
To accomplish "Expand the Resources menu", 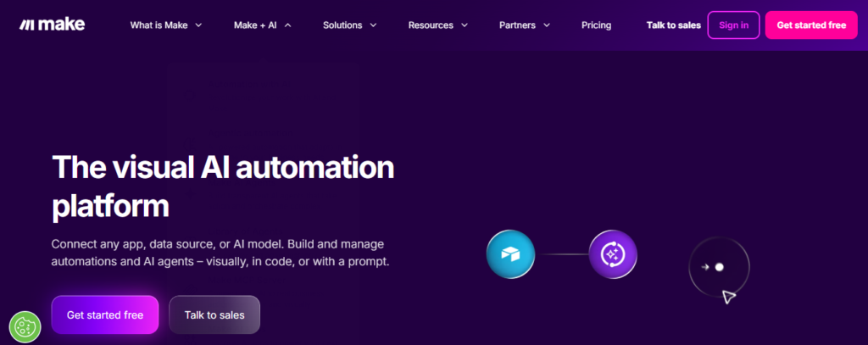I will 438,25.
